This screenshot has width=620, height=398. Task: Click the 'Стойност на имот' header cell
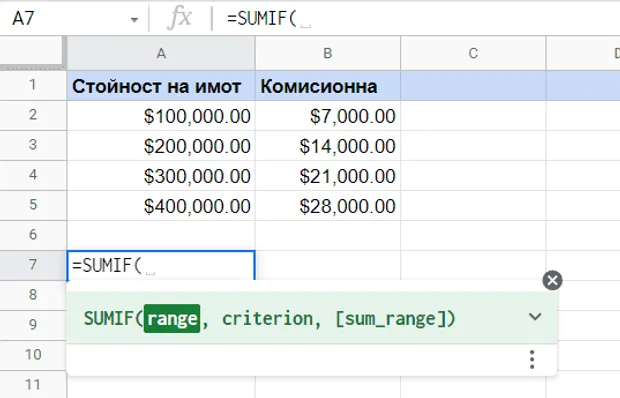point(161,86)
